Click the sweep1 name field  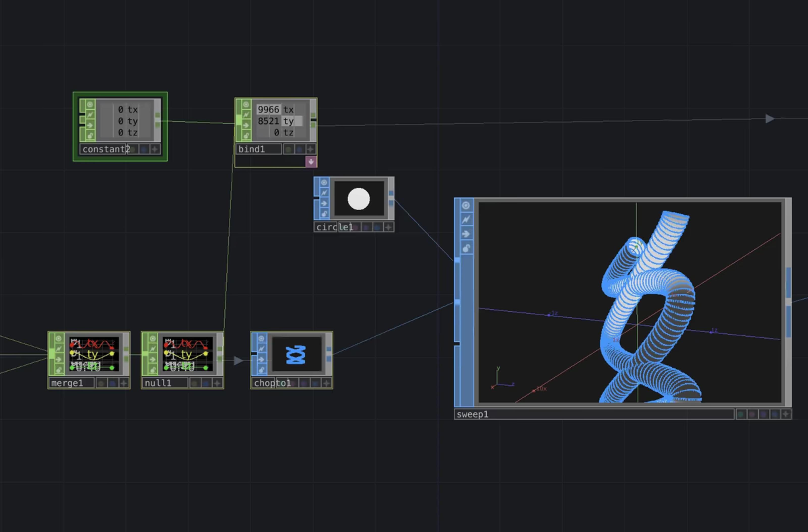pos(594,414)
